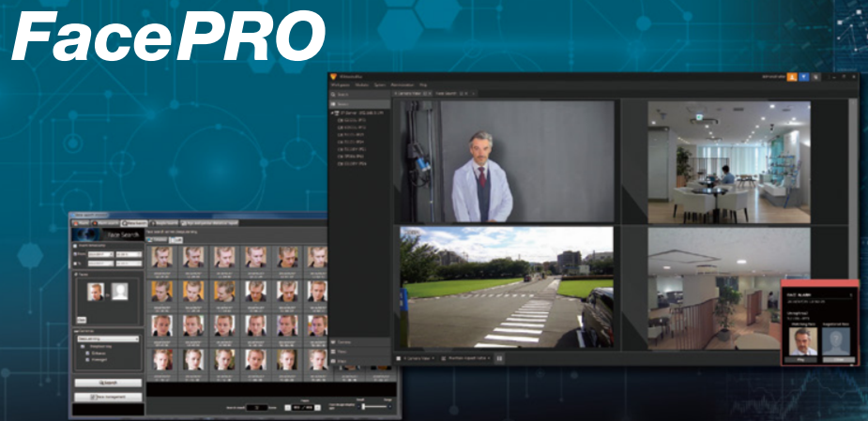Viewport: 868px width, 421px height.
Task: Click the blue icon beside the orange user icon
Action: [x=804, y=77]
